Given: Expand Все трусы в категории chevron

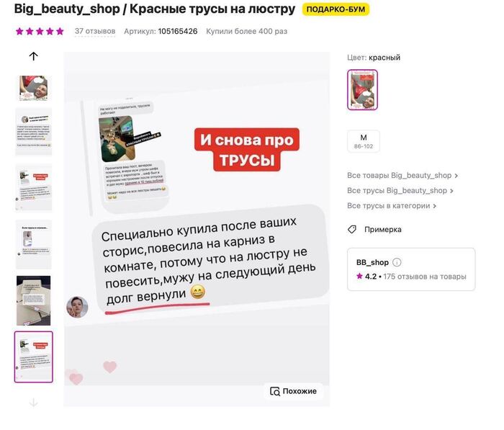Looking at the screenshot, I should [435, 206].
